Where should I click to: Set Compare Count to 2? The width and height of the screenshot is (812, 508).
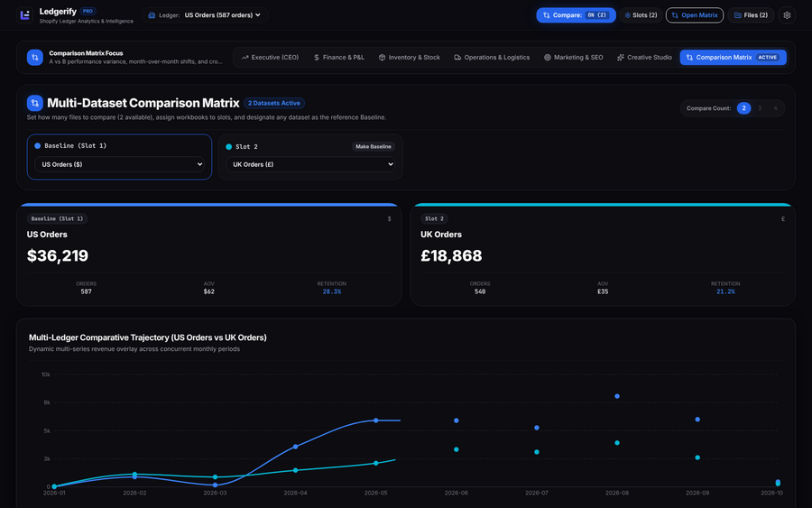tap(743, 108)
